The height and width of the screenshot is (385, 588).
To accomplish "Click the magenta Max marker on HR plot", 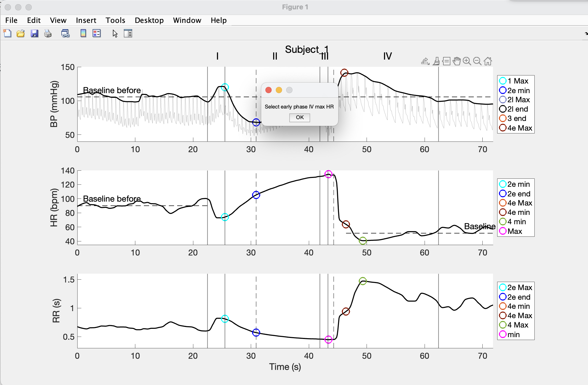I will pos(328,174).
